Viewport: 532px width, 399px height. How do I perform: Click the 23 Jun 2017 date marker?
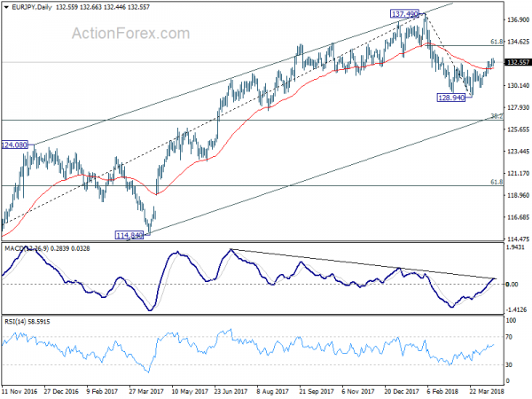231,391
